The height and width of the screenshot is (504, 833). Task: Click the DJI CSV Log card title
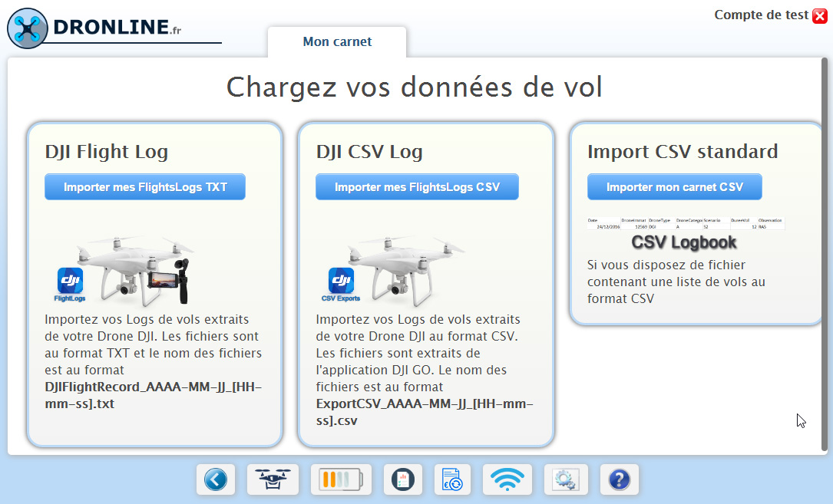coord(369,152)
